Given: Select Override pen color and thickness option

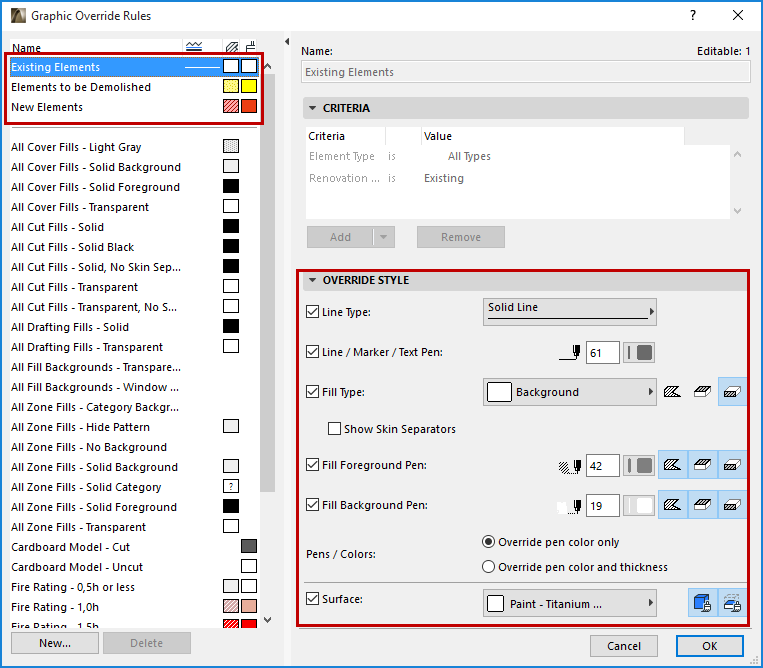Looking at the screenshot, I should 488,567.
